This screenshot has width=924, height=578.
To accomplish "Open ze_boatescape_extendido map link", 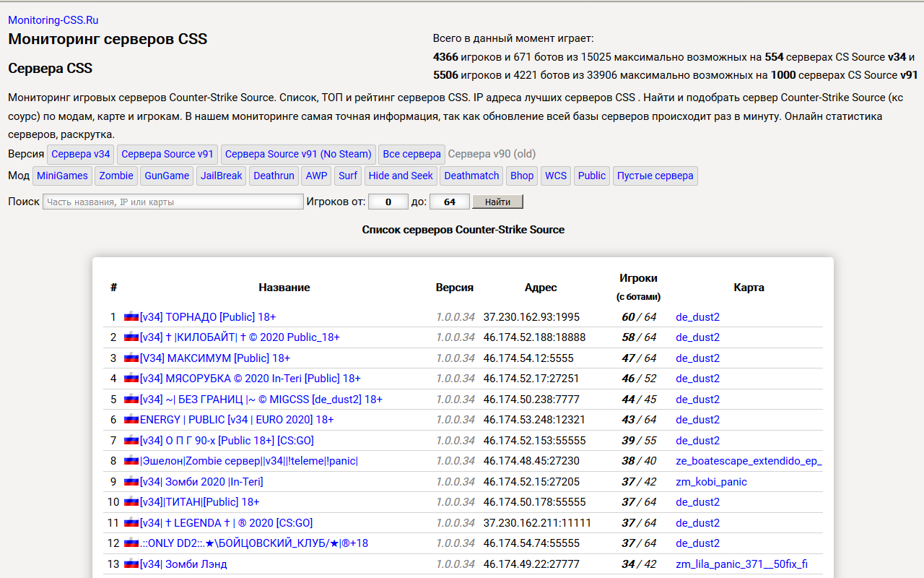I will coord(749,461).
